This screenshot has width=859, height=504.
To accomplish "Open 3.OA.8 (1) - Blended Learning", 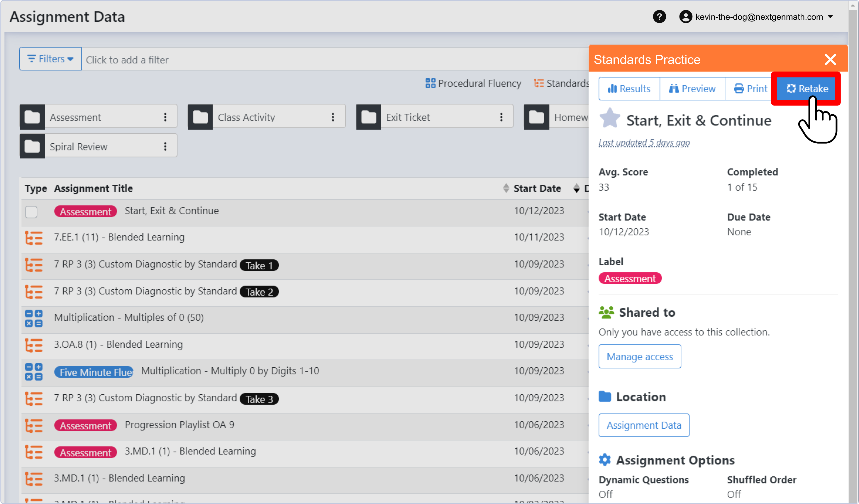I will pyautogui.click(x=118, y=344).
